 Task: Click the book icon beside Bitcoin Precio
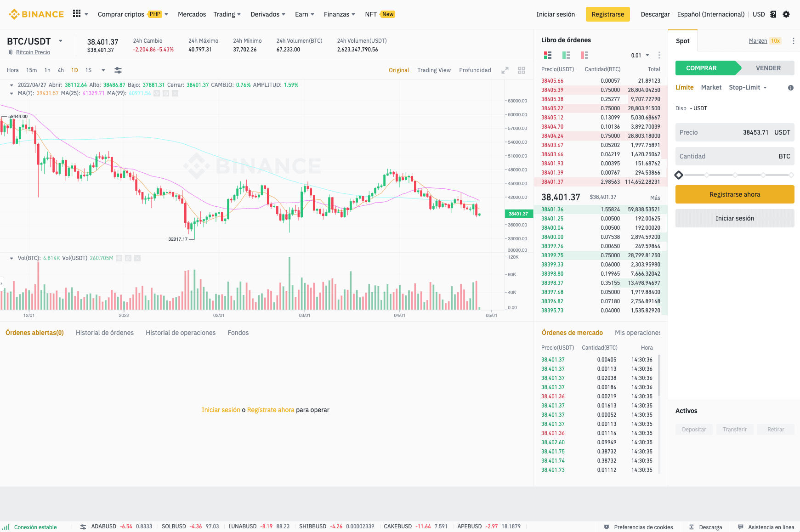point(11,52)
